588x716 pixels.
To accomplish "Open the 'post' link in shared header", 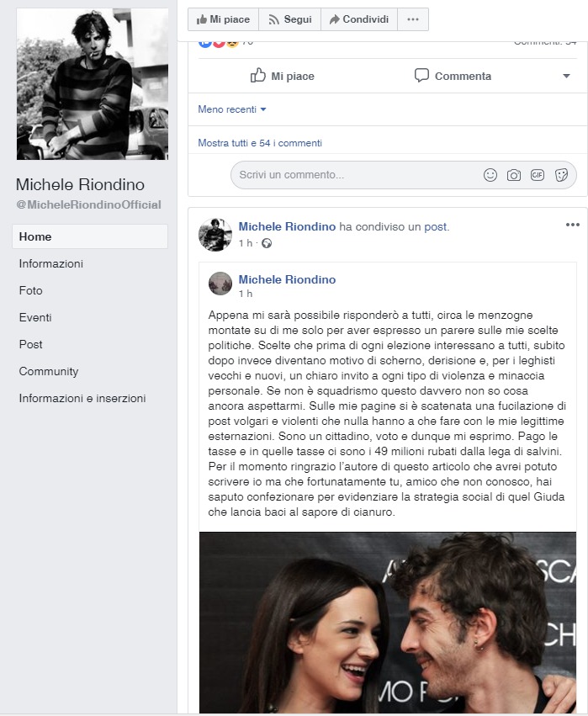I will coord(435,226).
